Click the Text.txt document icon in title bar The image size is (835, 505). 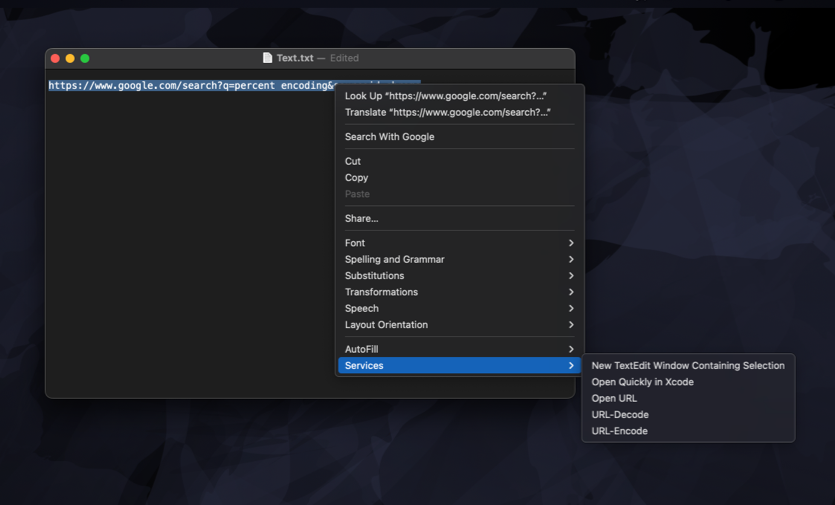(x=267, y=58)
